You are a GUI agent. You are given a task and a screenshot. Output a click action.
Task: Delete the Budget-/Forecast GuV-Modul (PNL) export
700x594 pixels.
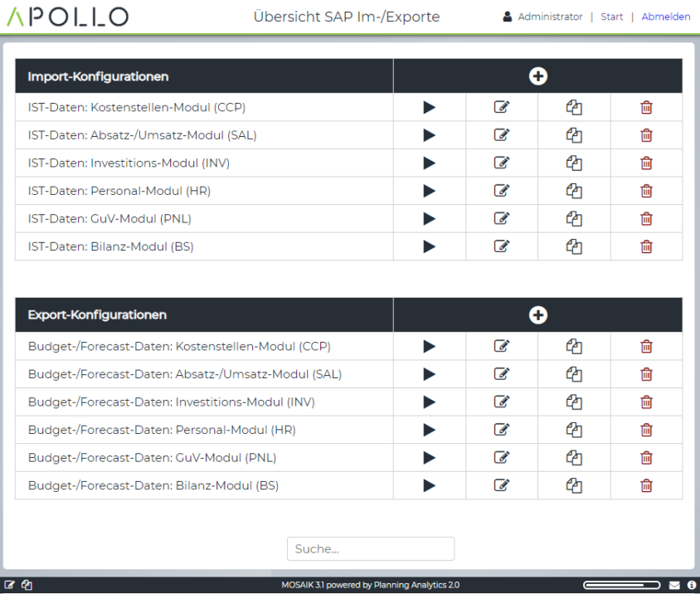tap(646, 457)
